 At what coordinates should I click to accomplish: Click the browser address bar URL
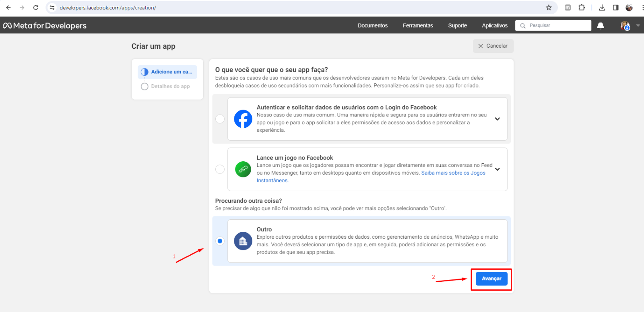tap(108, 8)
